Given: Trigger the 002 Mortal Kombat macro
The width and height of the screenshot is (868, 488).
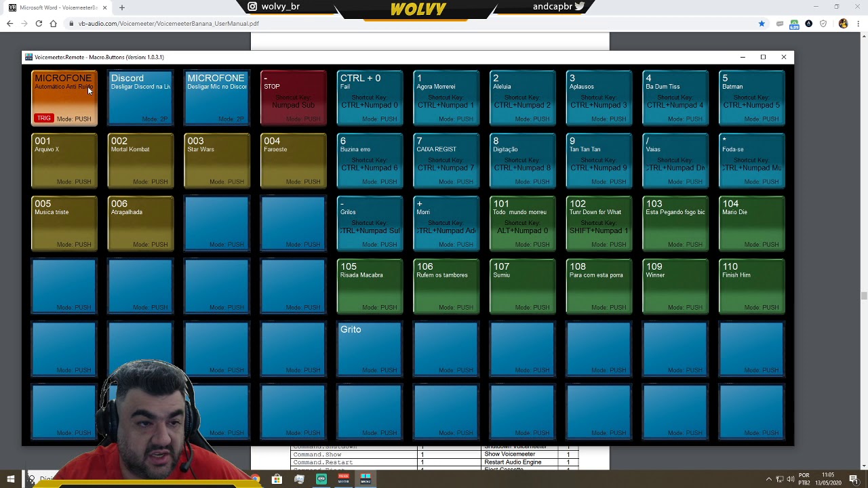Looking at the screenshot, I should pos(140,161).
